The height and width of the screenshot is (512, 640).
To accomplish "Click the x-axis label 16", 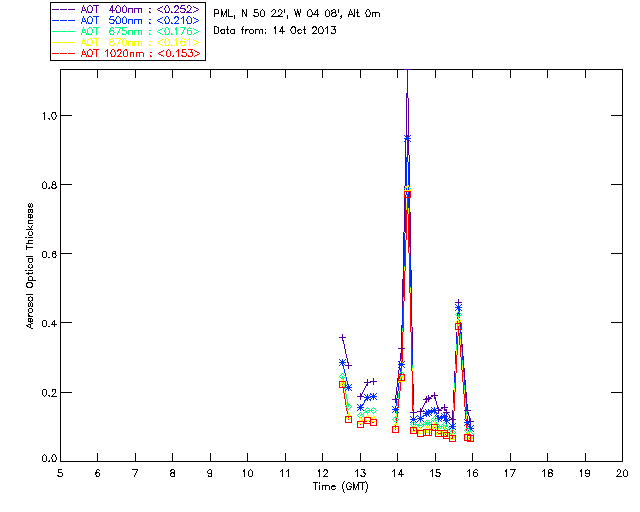I will click(472, 473).
